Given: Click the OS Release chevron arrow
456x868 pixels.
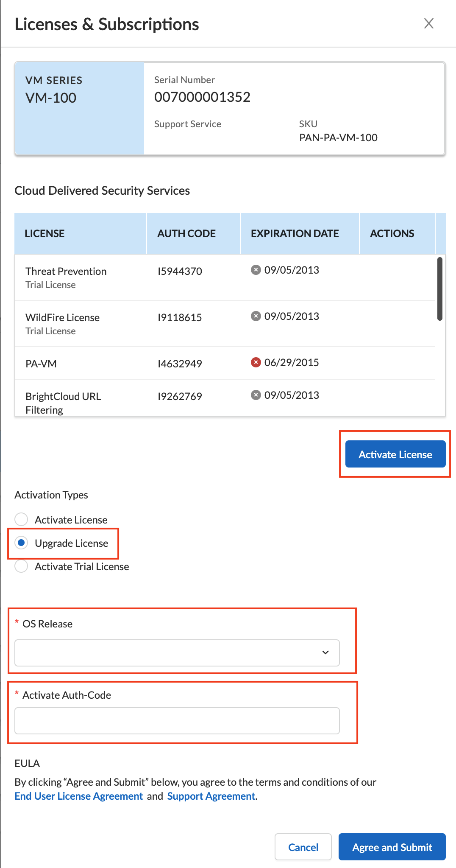Looking at the screenshot, I should point(325,652).
